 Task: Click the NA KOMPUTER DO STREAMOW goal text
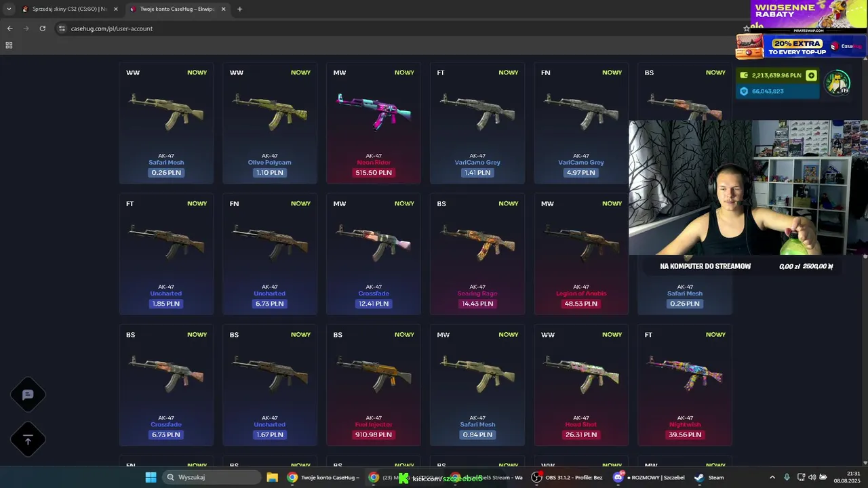pos(705,266)
